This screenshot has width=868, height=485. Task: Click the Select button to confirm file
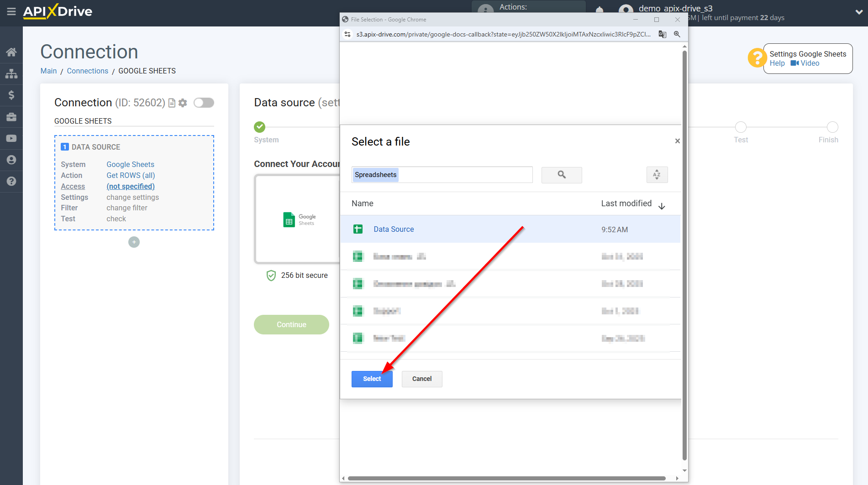[372, 379]
